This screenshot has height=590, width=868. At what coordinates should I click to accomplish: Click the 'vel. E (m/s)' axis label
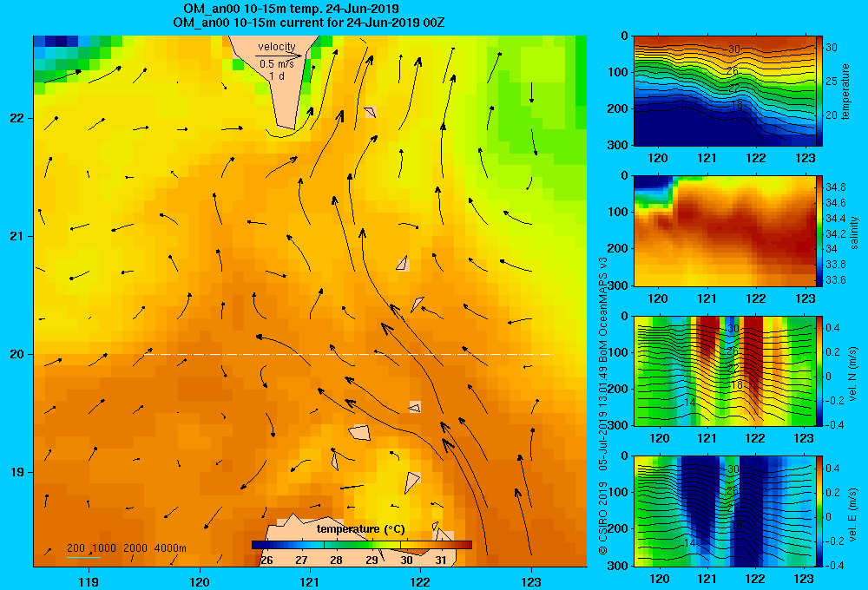(853, 514)
